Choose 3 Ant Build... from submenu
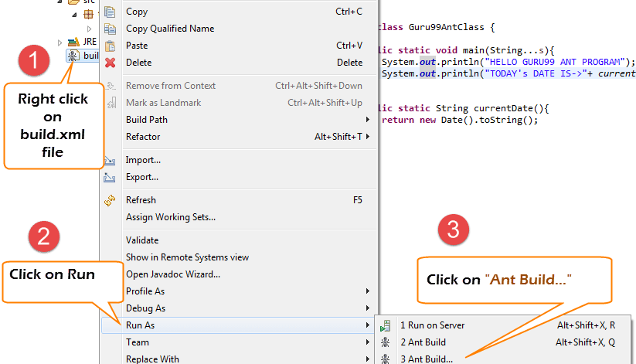 point(427,359)
